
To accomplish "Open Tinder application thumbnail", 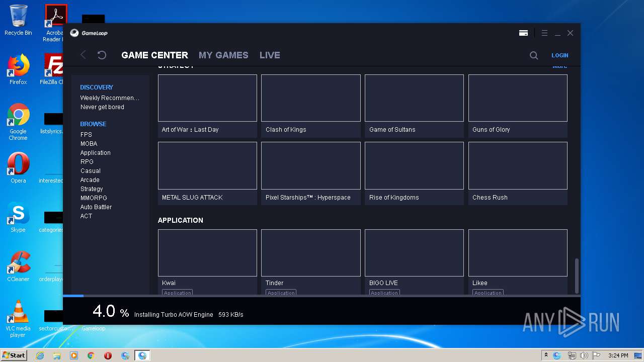I will pos(311,253).
